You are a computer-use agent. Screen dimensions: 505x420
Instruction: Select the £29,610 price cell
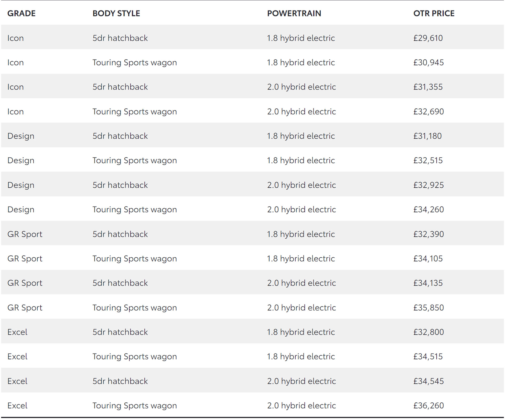pos(428,38)
